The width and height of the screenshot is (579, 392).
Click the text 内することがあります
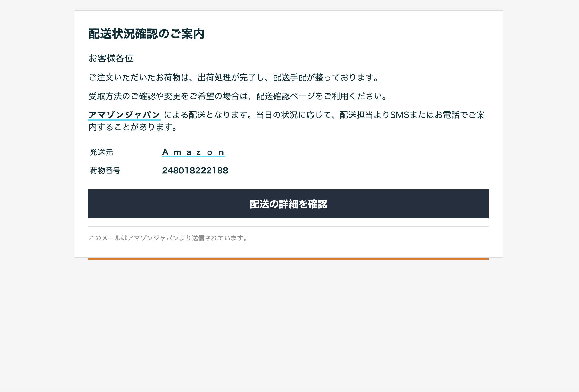pos(133,127)
